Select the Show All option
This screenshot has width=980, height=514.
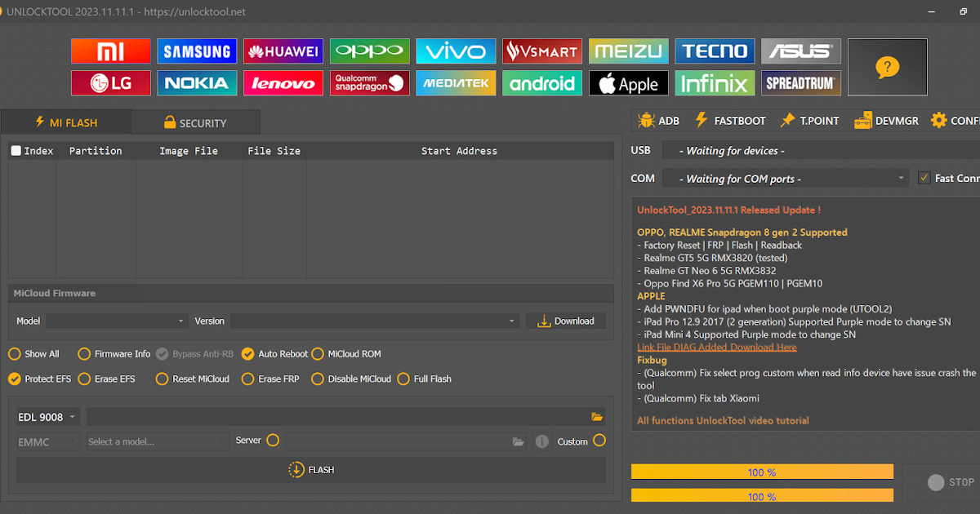click(x=33, y=354)
